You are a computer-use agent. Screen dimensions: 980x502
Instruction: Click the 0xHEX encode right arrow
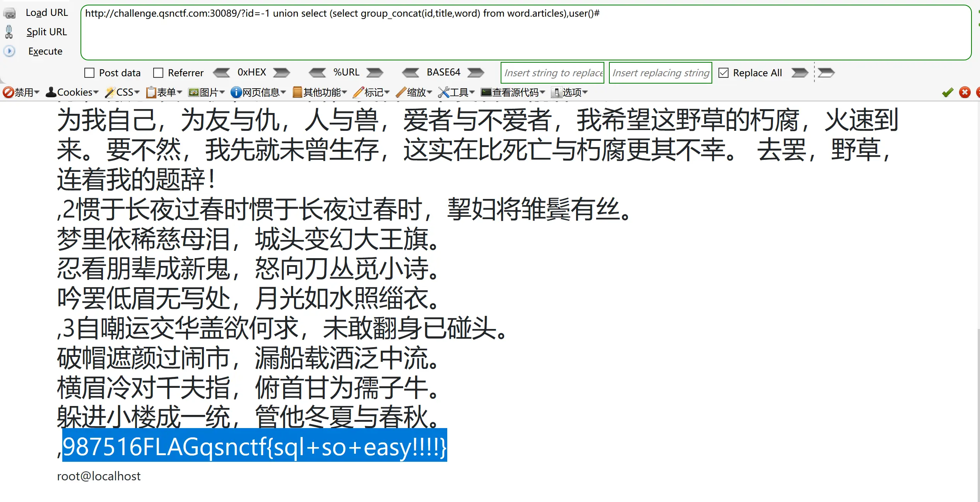click(281, 73)
